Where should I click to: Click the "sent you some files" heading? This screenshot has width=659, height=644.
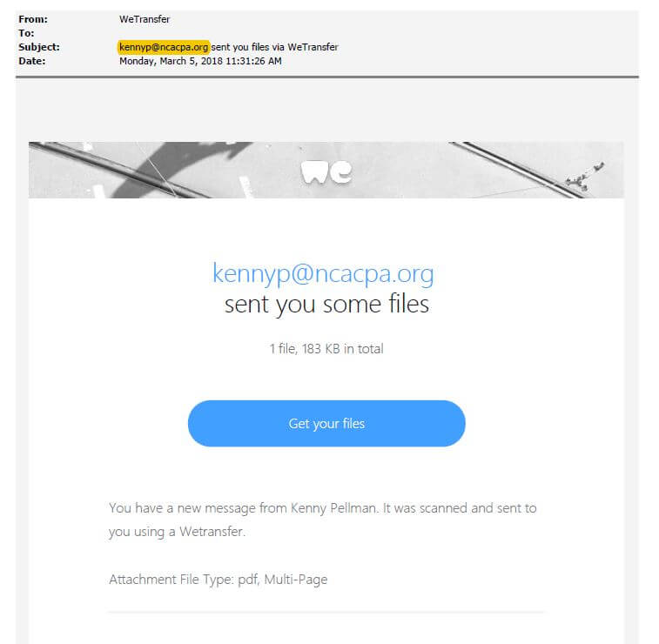[326, 304]
